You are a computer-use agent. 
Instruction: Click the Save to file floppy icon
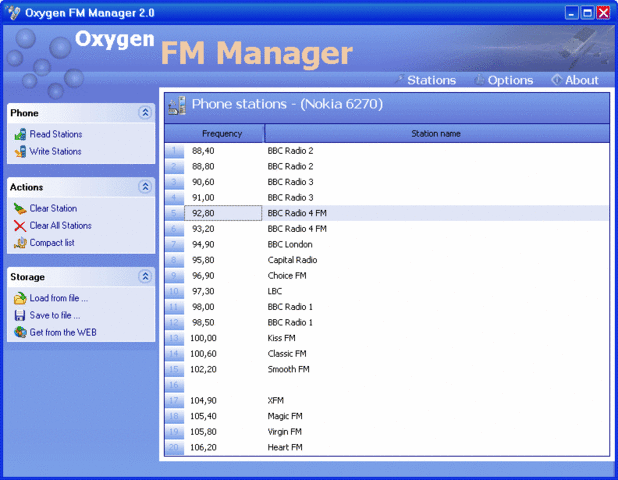click(20, 316)
